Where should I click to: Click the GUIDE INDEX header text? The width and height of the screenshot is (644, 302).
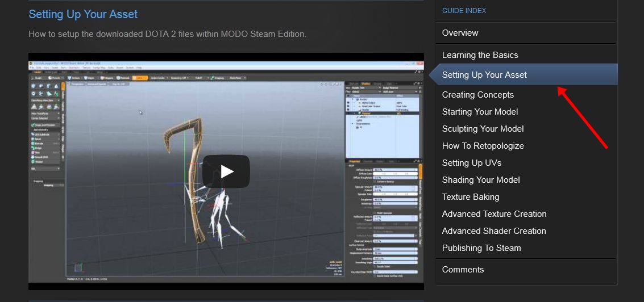(x=464, y=11)
